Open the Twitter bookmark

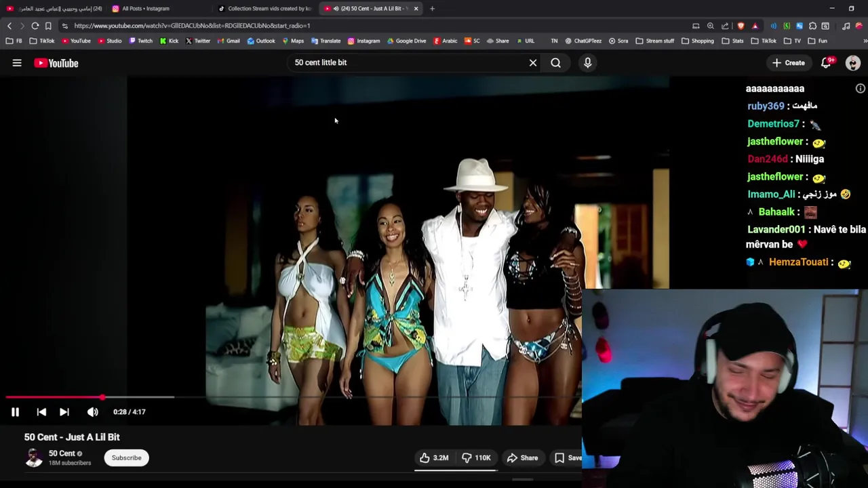198,41
